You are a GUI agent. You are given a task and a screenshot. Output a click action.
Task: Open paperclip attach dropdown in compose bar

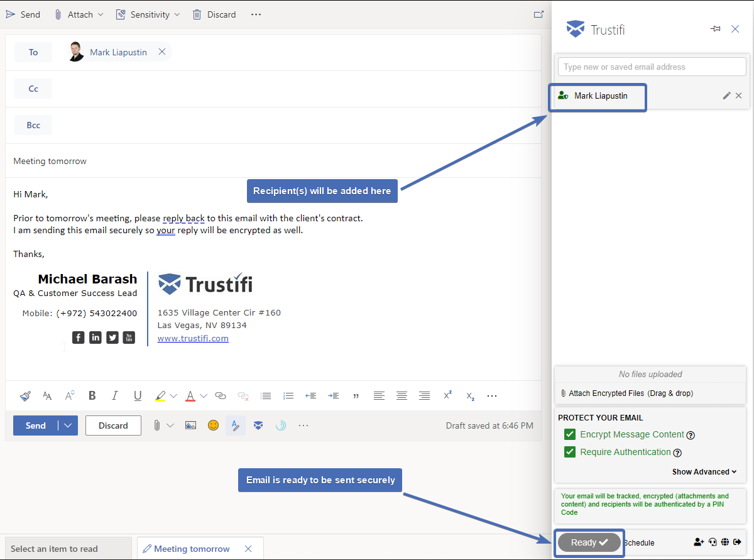170,425
